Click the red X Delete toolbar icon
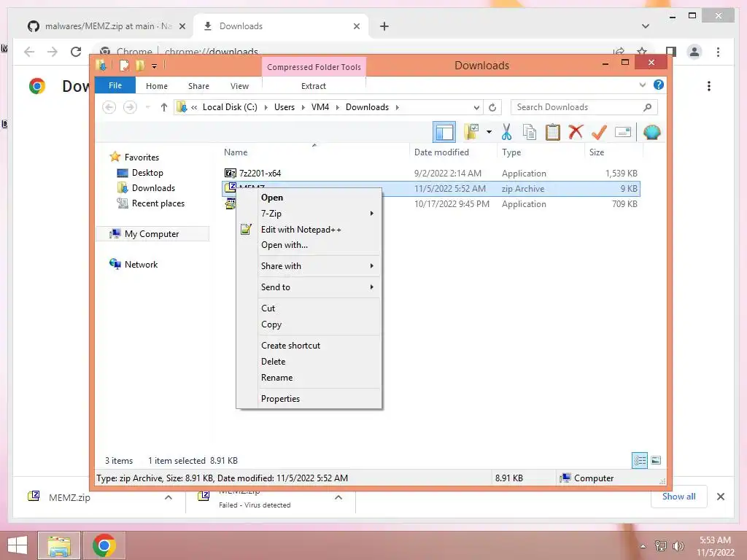Screen dimensions: 747x560 [x=576, y=132]
